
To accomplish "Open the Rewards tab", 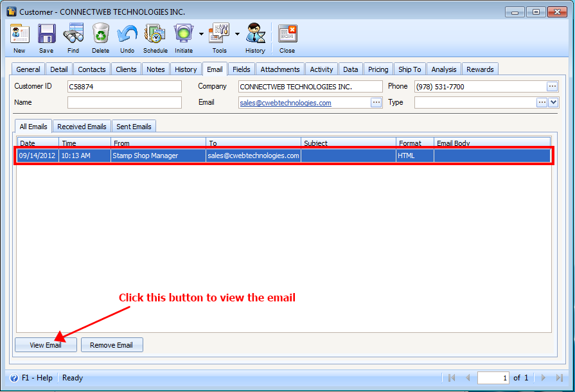I will tap(481, 69).
